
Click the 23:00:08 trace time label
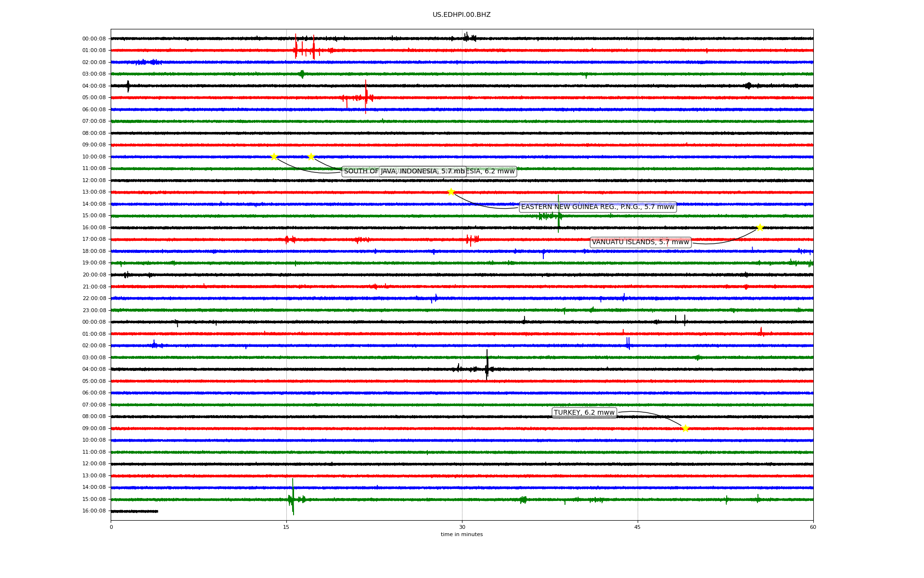(x=94, y=311)
